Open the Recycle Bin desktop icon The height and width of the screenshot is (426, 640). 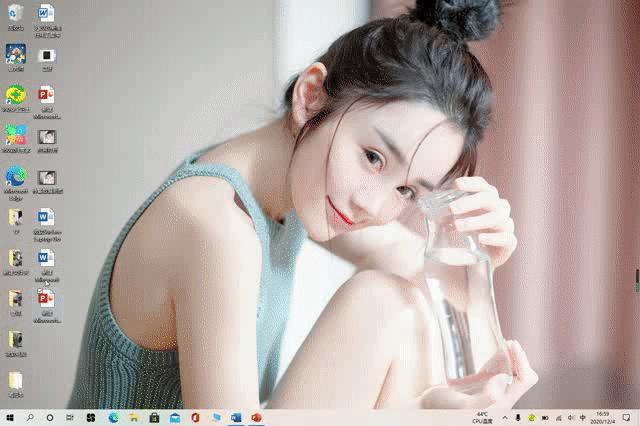click(x=15, y=14)
